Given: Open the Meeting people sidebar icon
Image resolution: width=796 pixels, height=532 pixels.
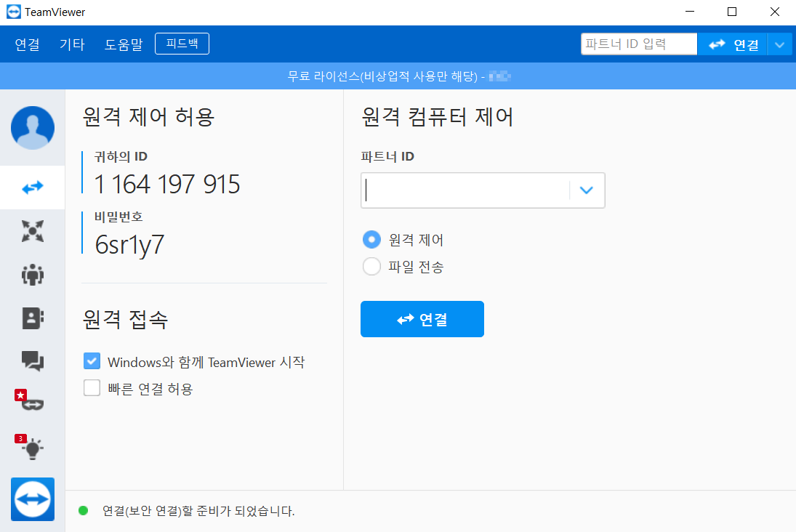Looking at the screenshot, I should [x=33, y=275].
